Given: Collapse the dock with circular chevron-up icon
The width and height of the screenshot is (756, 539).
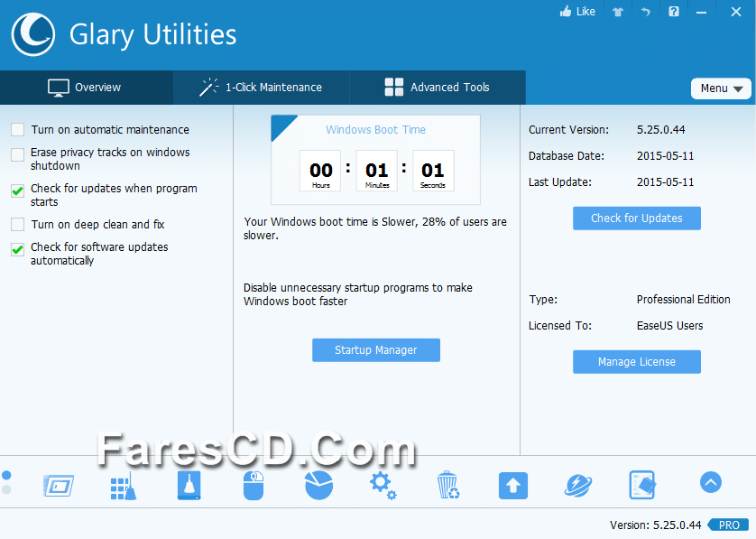Looking at the screenshot, I should coord(711,481).
